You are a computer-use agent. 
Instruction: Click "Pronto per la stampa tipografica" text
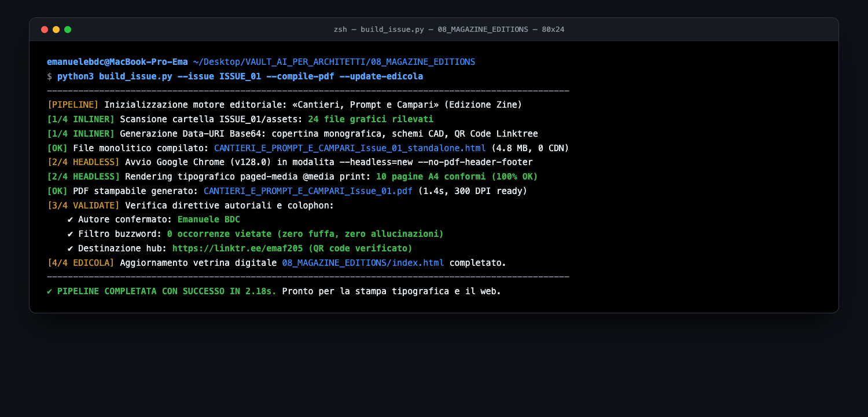pyautogui.click(x=365, y=291)
